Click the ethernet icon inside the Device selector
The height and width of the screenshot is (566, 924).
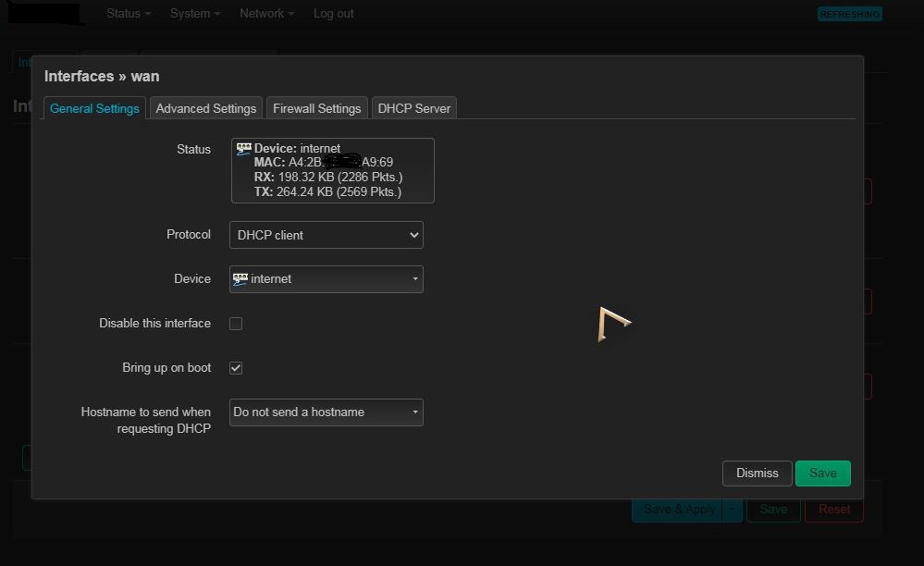240,278
